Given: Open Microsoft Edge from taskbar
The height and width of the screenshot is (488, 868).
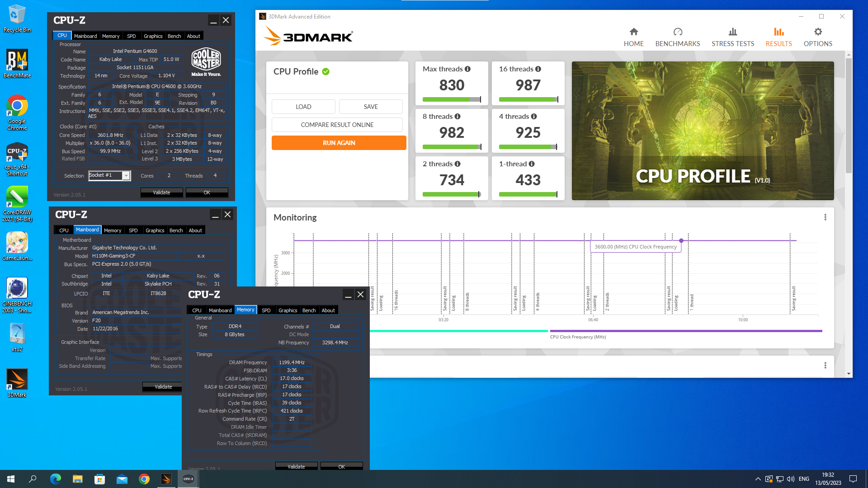Looking at the screenshot, I should pyautogui.click(x=55, y=479).
